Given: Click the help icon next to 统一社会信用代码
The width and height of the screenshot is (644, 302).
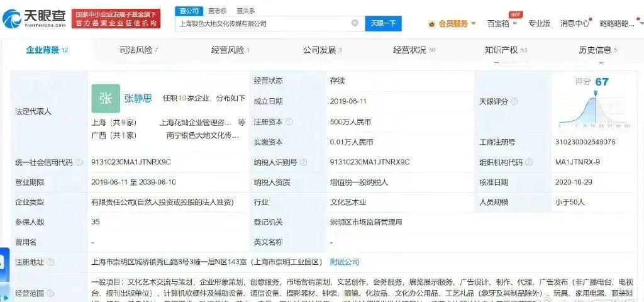Looking at the screenshot, I should 80,162.
